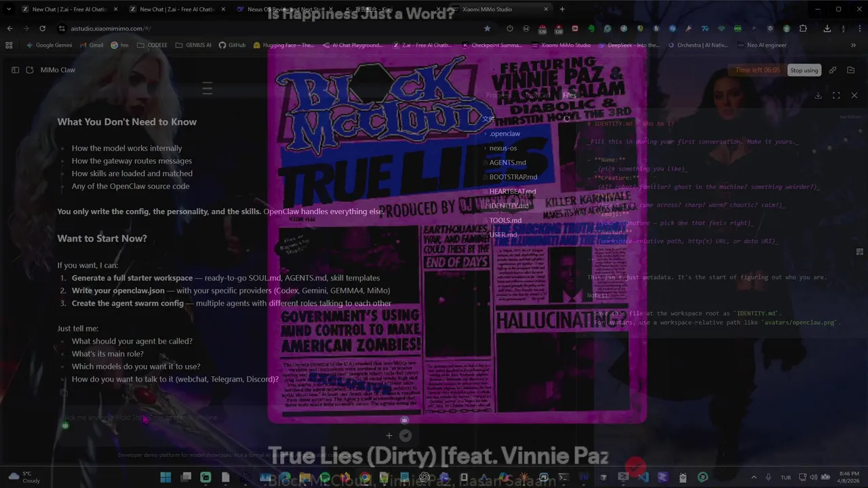Click browser back arrow
Image resolution: width=868 pixels, height=488 pixels.
(9, 28)
